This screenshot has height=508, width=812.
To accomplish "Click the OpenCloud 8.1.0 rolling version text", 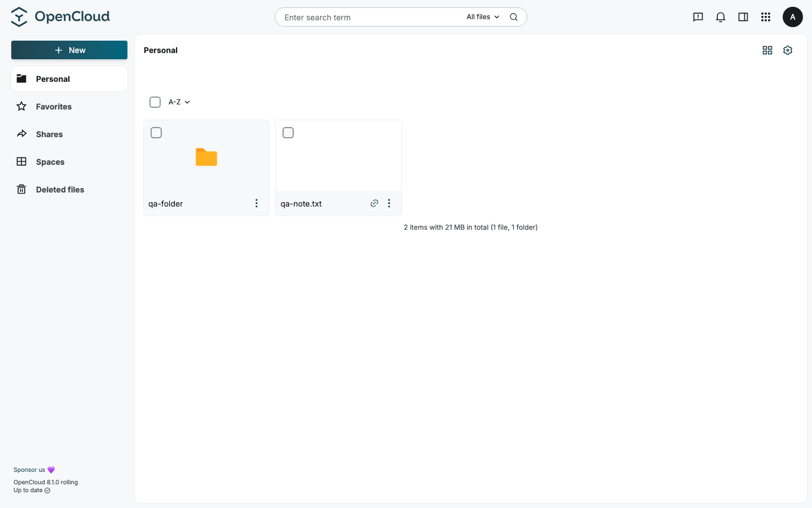I will point(46,482).
